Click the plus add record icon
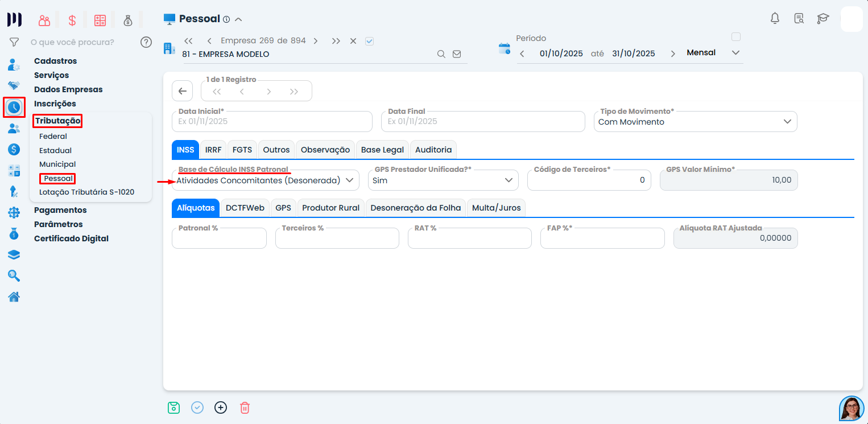Image resolution: width=868 pixels, height=424 pixels. point(221,407)
